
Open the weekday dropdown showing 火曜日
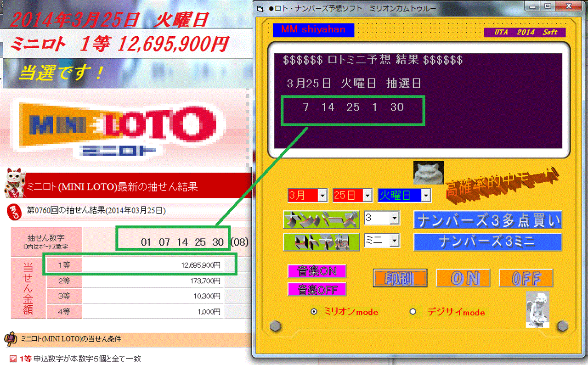(x=426, y=195)
